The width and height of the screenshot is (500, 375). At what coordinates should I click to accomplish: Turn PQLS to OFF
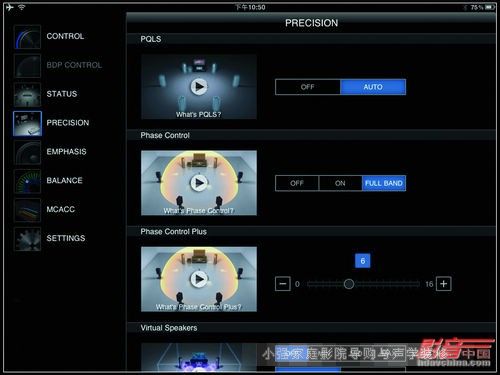pos(308,87)
